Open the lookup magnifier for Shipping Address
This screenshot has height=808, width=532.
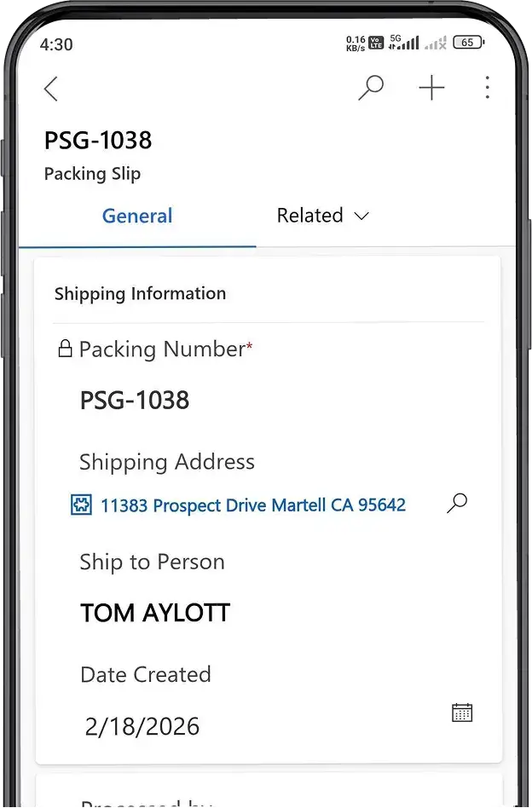pos(457,504)
